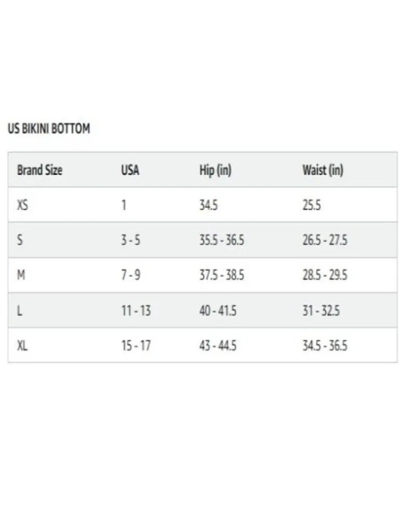Click the Hip (in) column header
Image resolution: width=399 pixels, height=532 pixels.
(216, 170)
